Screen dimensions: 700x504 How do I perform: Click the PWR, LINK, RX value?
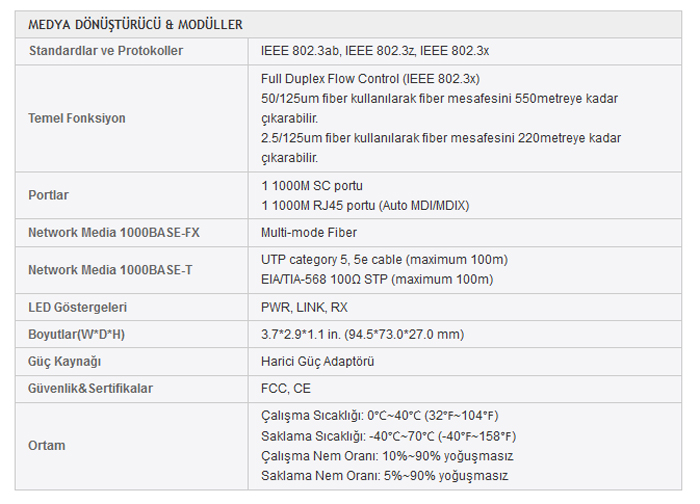tap(304, 308)
